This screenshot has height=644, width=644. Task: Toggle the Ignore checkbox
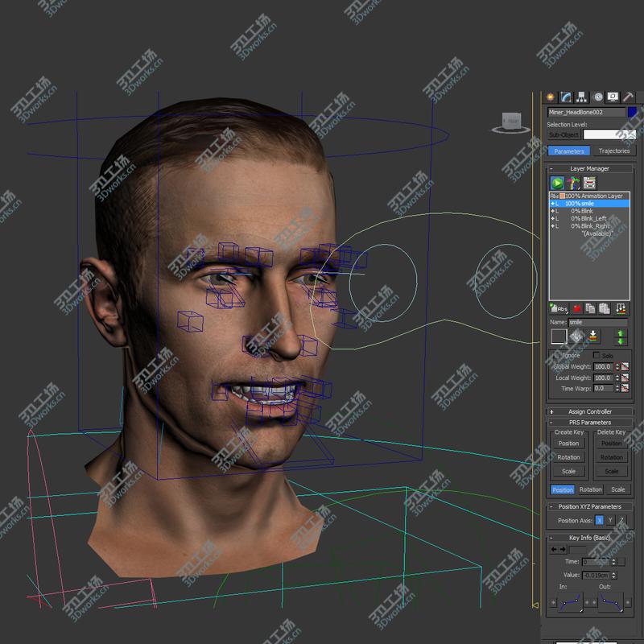[x=556, y=355]
